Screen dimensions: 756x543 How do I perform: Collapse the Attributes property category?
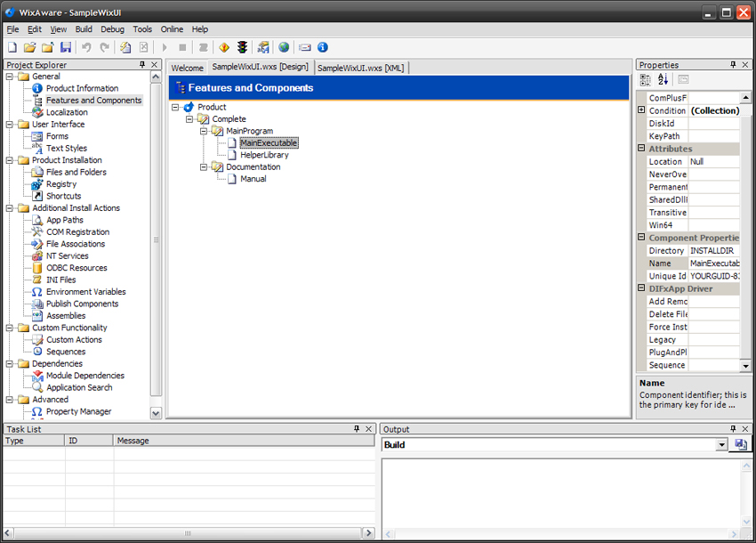click(x=641, y=148)
